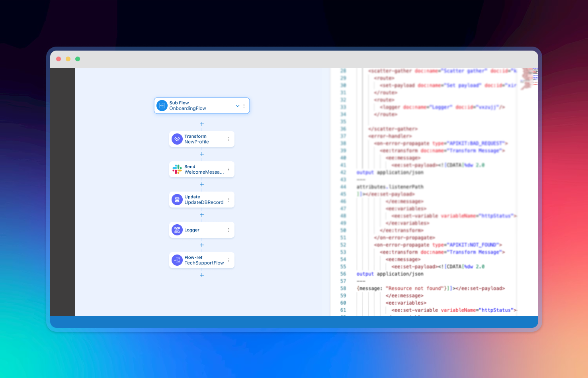The height and width of the screenshot is (378, 588).
Task: Click the plus button below OnboardingFlow
Action: [x=202, y=124]
